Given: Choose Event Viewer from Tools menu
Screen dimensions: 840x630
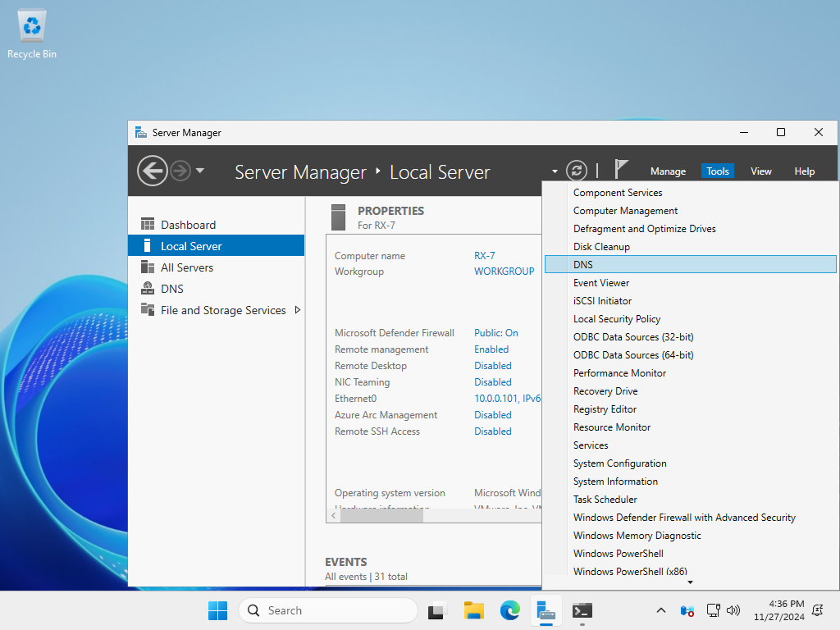Looking at the screenshot, I should pos(690,283).
